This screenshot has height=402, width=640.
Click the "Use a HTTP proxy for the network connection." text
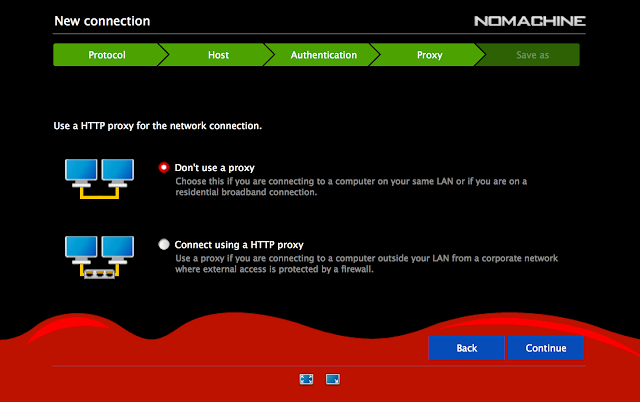point(158,126)
